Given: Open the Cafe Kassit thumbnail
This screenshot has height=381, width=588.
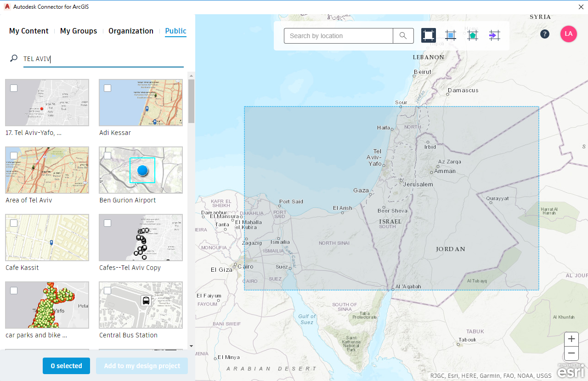Looking at the screenshot, I should tap(47, 238).
